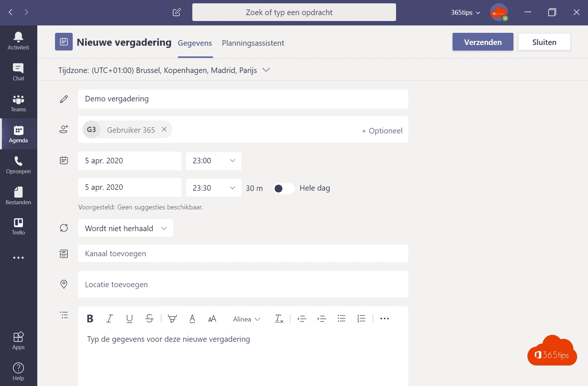Apply strikethrough formatting

[149, 319]
